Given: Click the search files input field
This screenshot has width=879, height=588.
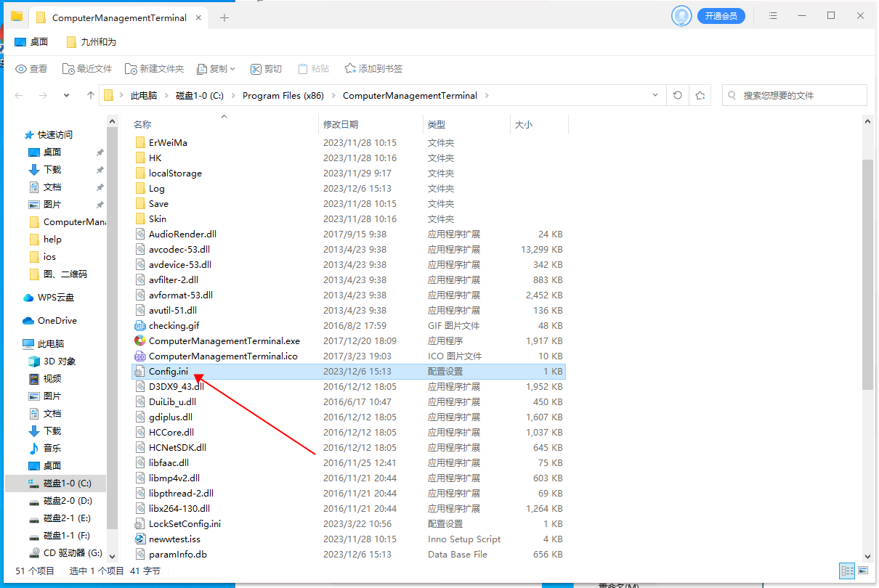Looking at the screenshot, I should coord(799,95).
